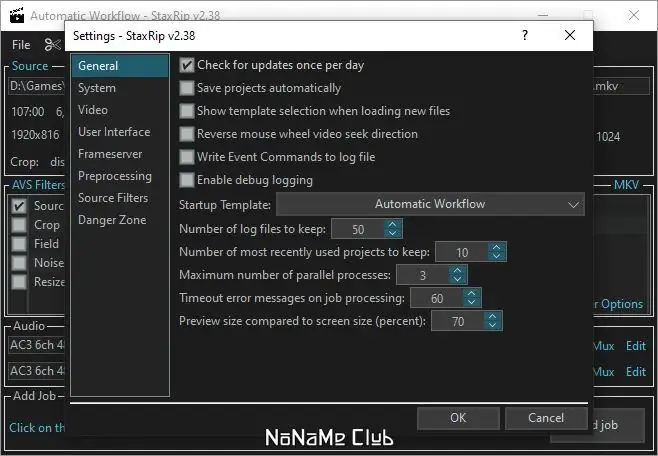The height and width of the screenshot is (456, 658).
Task: Confirm settings with OK button
Action: (458, 418)
